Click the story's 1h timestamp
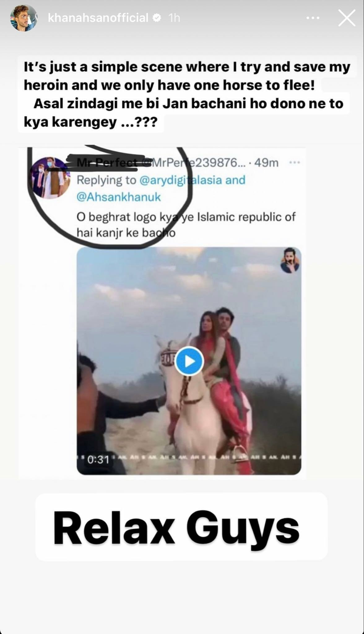364x634 pixels. point(174,18)
